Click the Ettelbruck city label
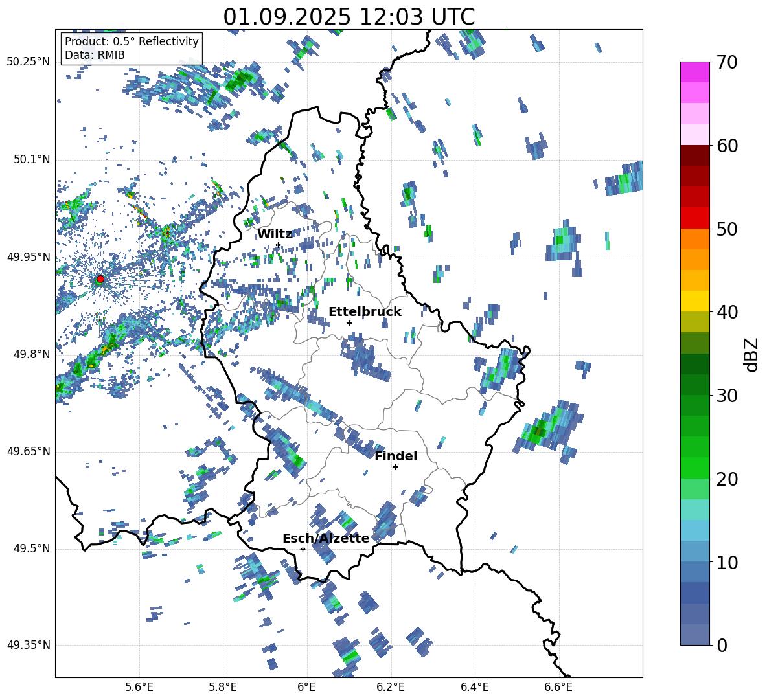The height and width of the screenshot is (700, 767). pyautogui.click(x=365, y=312)
